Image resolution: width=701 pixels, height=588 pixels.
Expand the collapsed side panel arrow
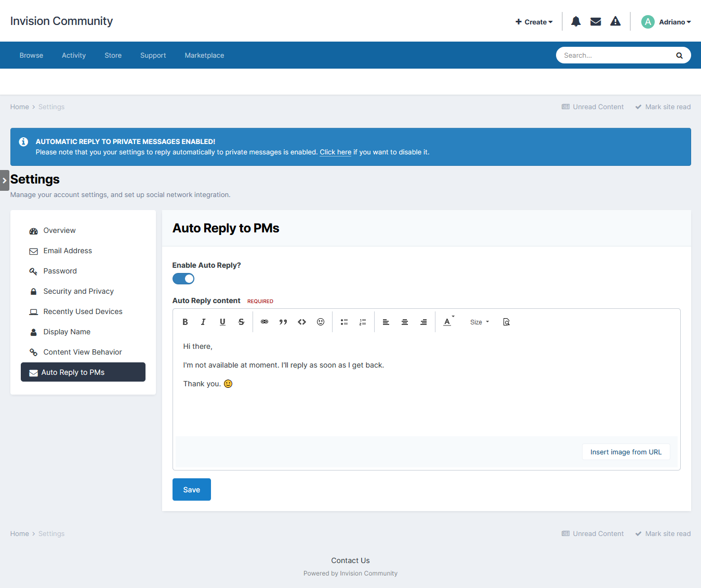coord(5,180)
